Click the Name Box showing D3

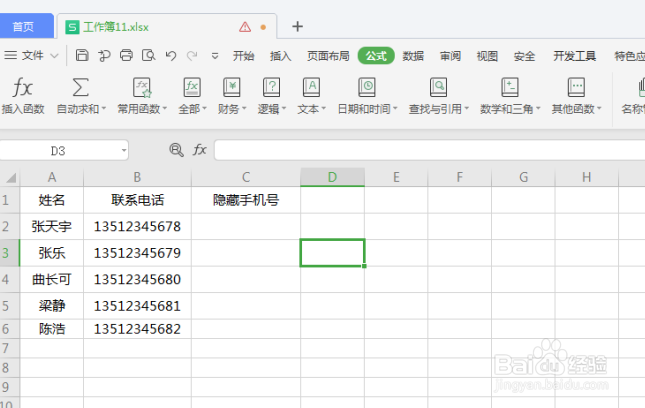point(58,151)
